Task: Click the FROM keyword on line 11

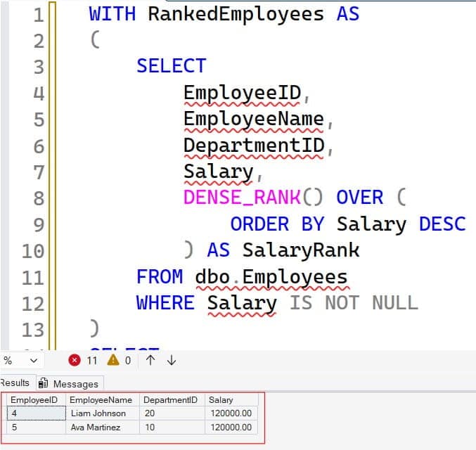Action: click(x=160, y=277)
